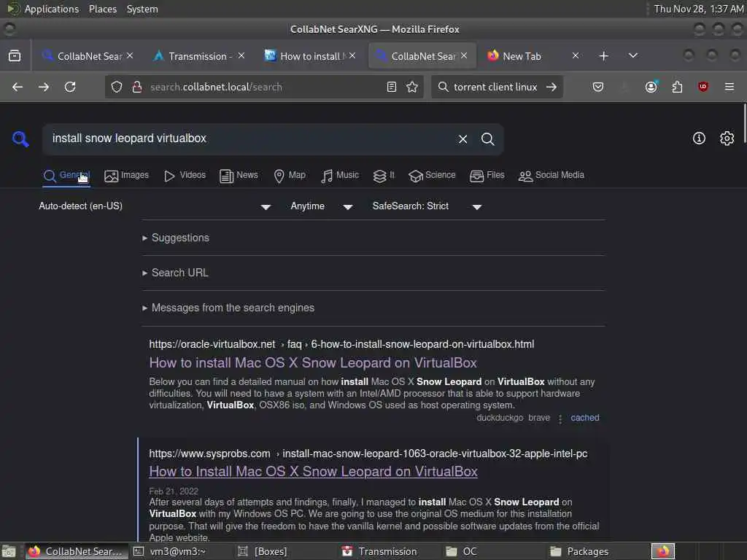Image resolution: width=747 pixels, height=560 pixels.
Task: Open the System menu
Action: [142, 9]
